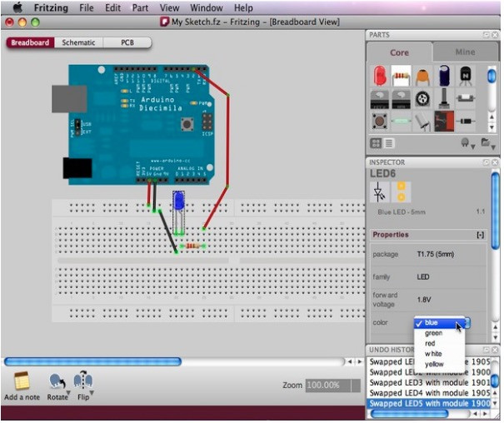Choose the round black rotary potentiometer part
The image size is (504, 423).
point(422,98)
